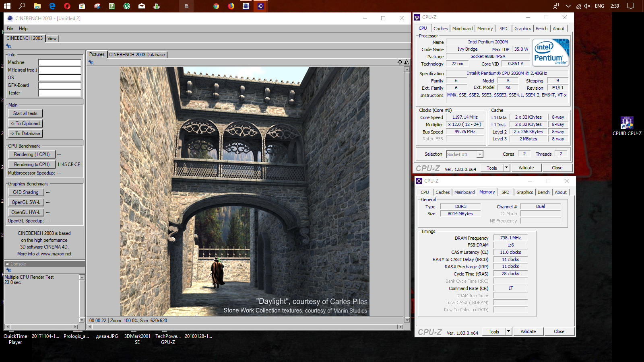Open uTorrent from the taskbar
644x362 pixels.
pyautogui.click(x=127, y=6)
